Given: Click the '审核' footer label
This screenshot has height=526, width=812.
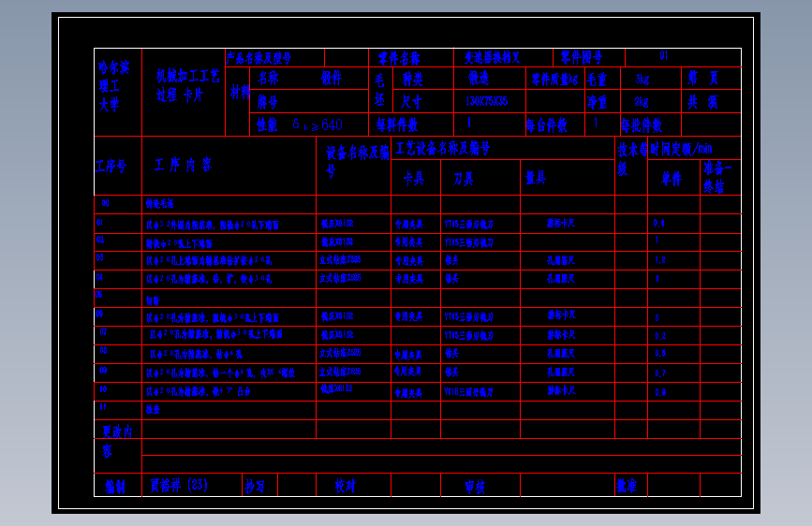Looking at the screenshot, I should [x=475, y=487].
